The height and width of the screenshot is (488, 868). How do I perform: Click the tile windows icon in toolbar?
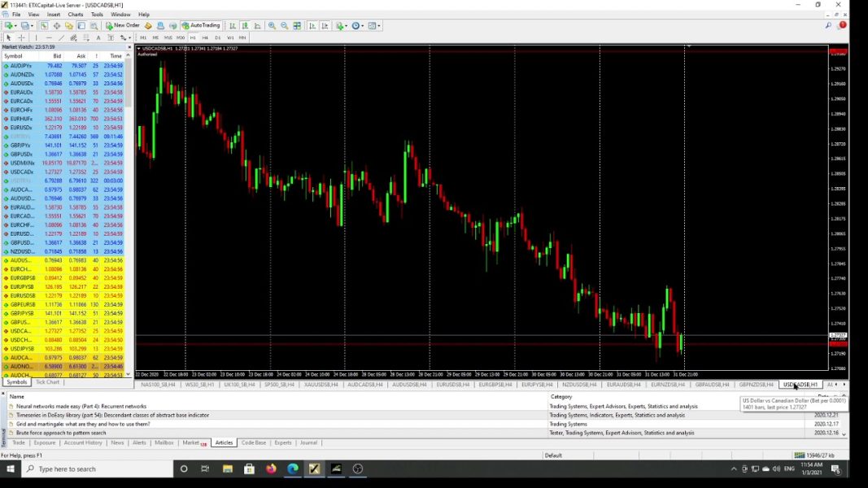click(x=297, y=26)
